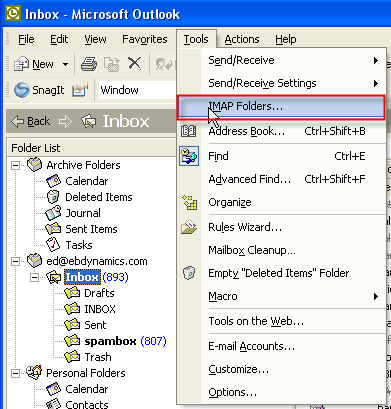Click the Journal folder icon
391x409 pixels.
(x=53, y=213)
